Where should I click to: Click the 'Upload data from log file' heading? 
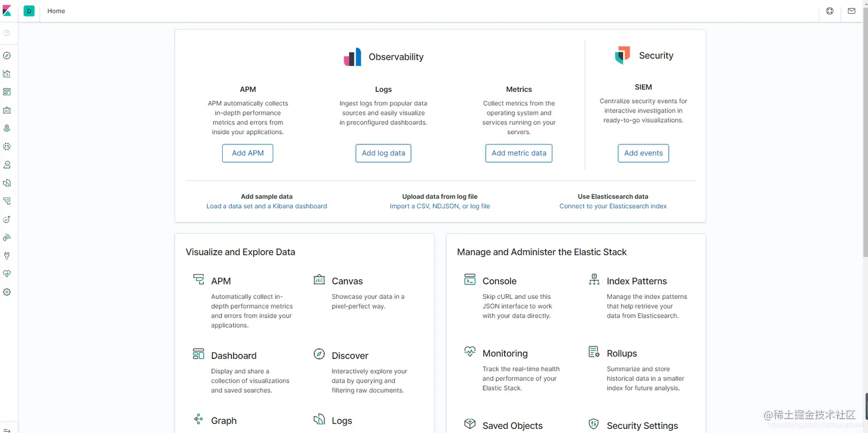point(440,197)
